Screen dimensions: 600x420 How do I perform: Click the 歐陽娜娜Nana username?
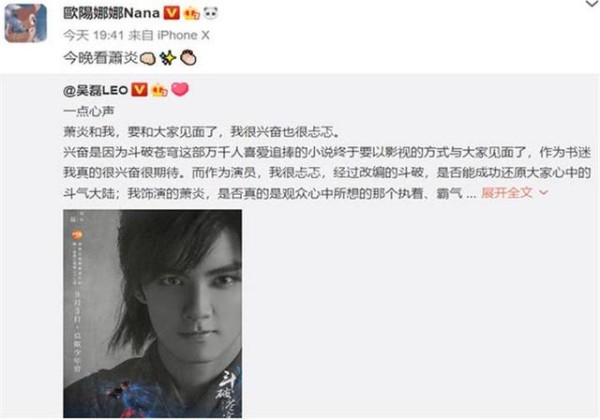[111, 13]
